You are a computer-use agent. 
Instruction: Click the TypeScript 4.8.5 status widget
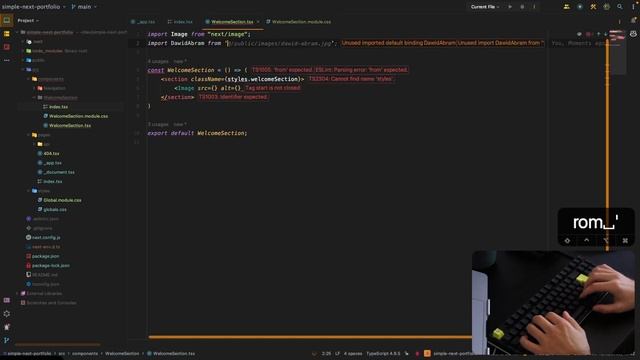point(383,353)
